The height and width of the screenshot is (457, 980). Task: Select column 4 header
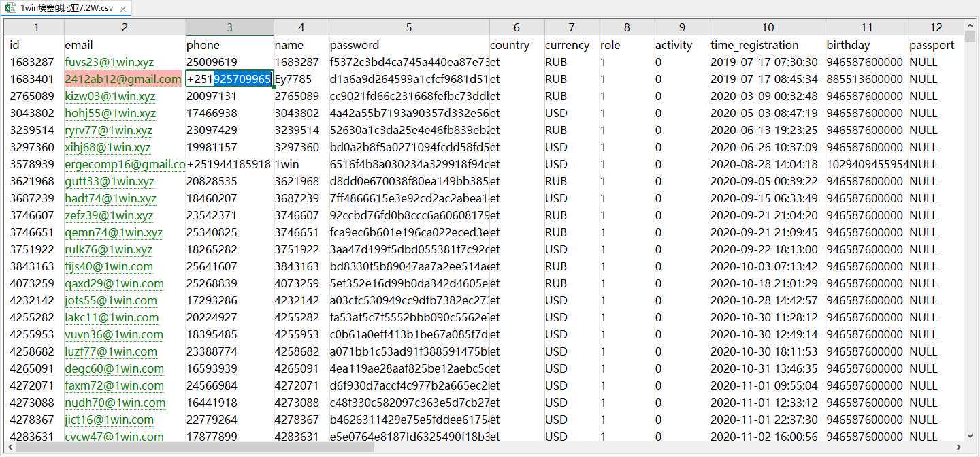point(301,27)
